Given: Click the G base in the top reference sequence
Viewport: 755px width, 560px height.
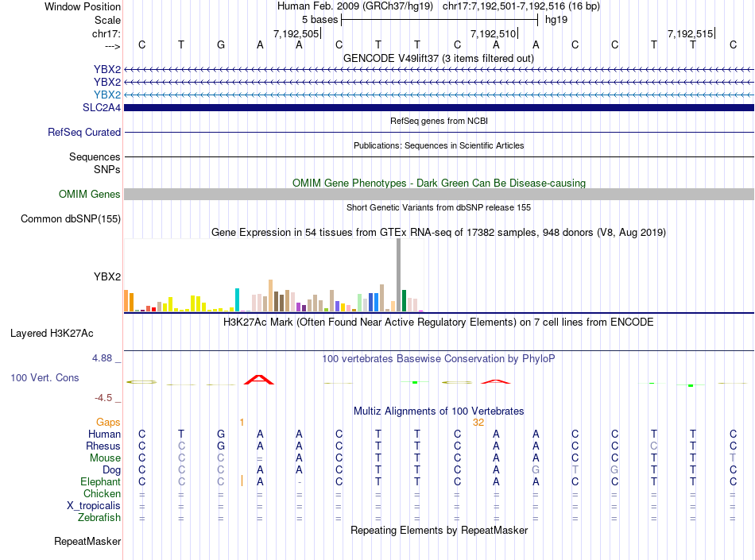Looking at the screenshot, I should [x=220, y=44].
